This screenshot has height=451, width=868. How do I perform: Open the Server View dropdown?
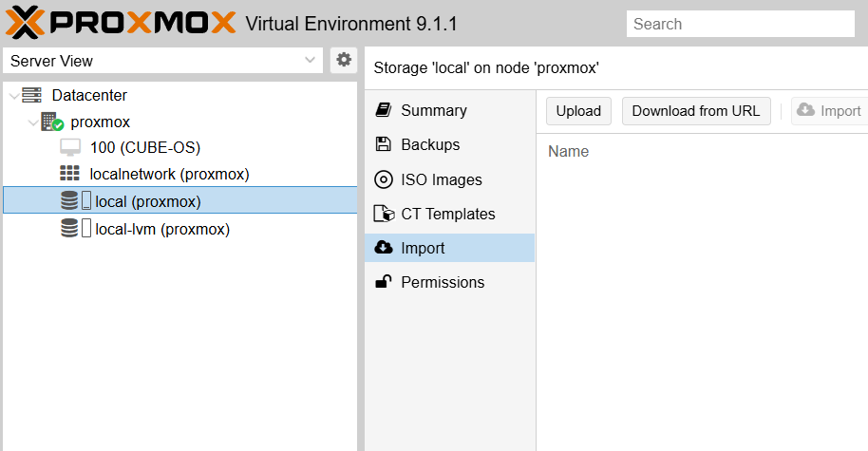(162, 61)
